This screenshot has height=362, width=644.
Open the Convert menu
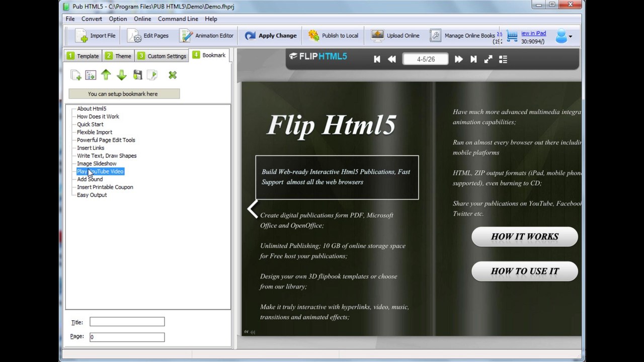click(92, 19)
